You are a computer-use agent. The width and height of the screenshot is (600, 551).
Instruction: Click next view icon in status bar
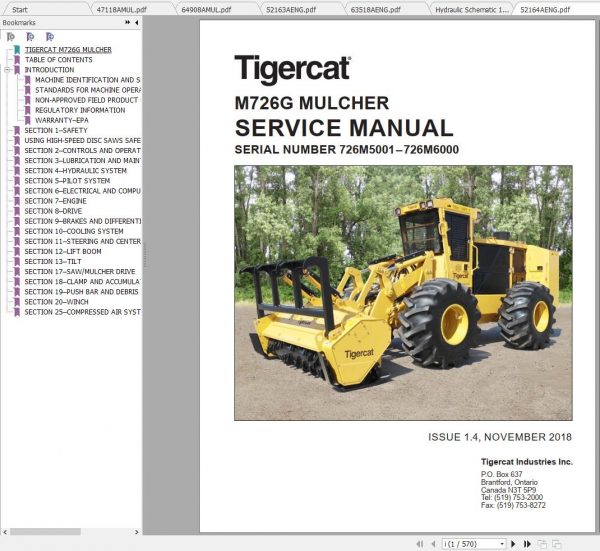coord(557,544)
